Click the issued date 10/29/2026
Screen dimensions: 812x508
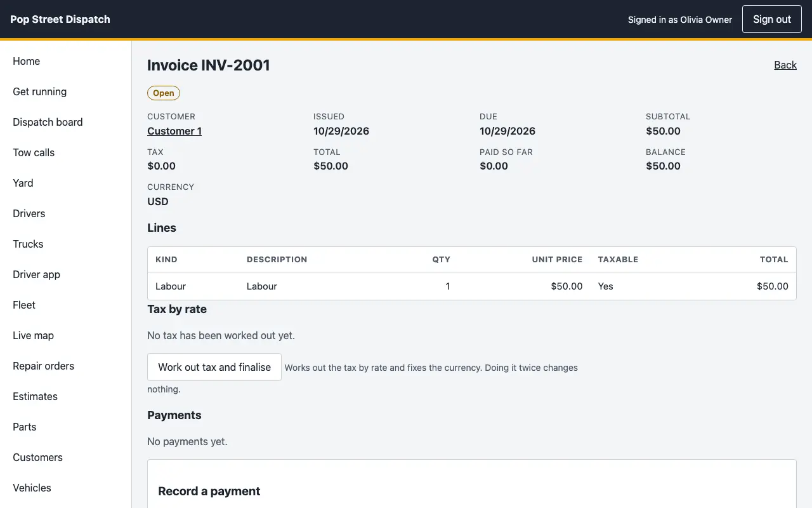point(341,131)
